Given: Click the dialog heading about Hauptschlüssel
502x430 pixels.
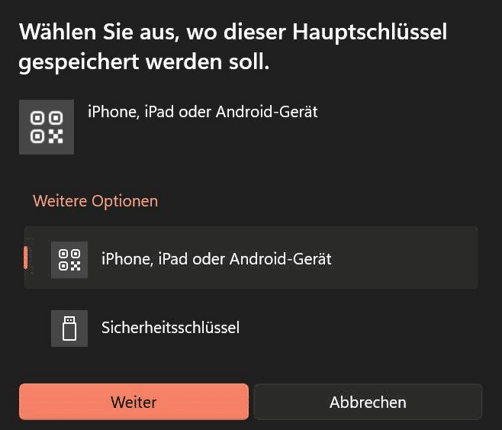Looking at the screenshot, I should point(233,47).
